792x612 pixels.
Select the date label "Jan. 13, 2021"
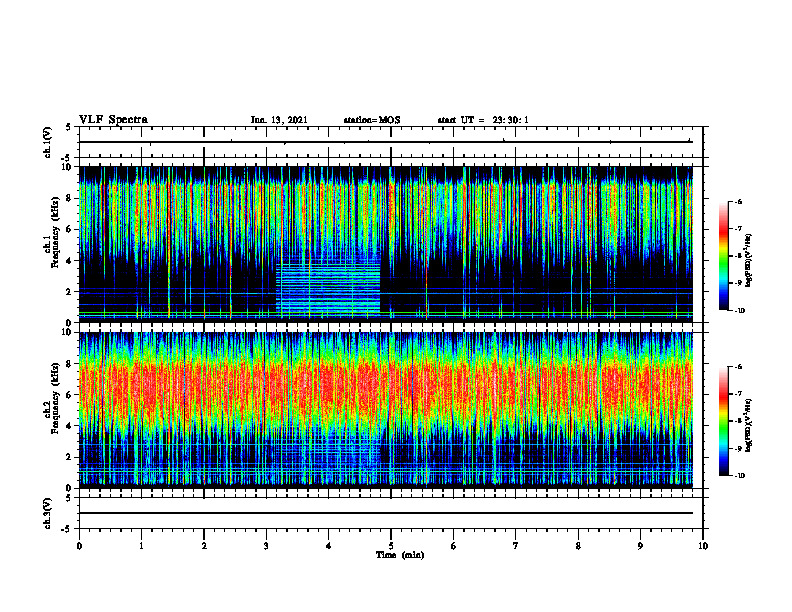tap(279, 120)
